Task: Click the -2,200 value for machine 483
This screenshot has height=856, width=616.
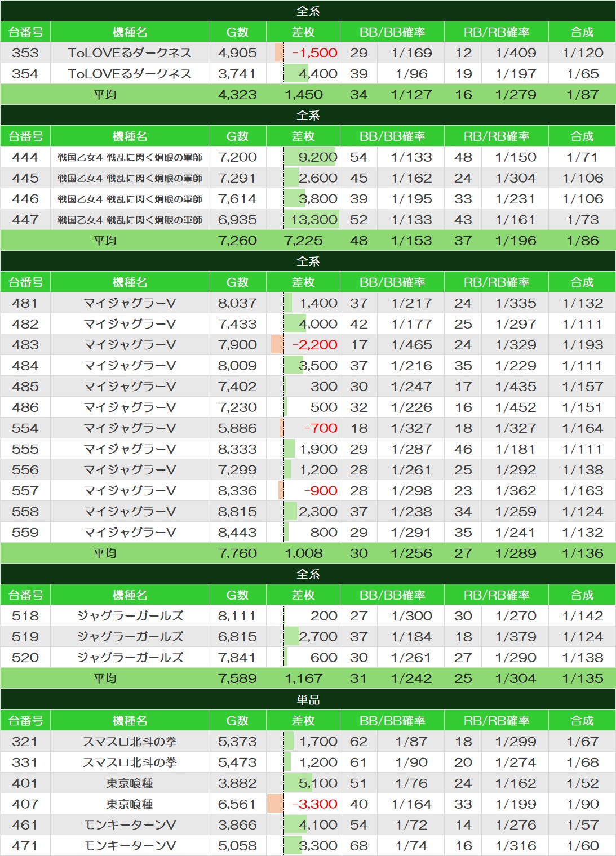Action: click(x=314, y=345)
